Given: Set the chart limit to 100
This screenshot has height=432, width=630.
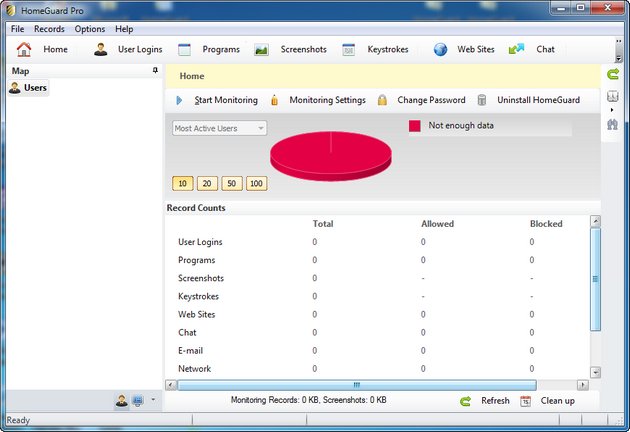Looking at the screenshot, I should [x=257, y=183].
